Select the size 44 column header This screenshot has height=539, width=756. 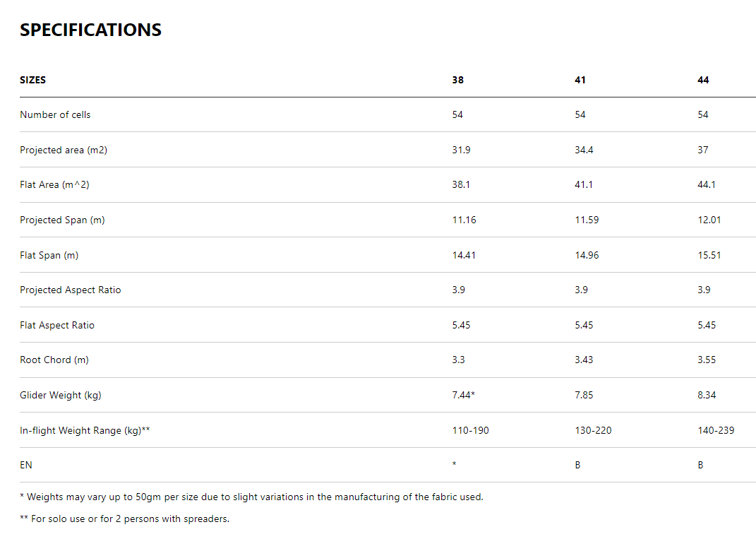coord(703,80)
